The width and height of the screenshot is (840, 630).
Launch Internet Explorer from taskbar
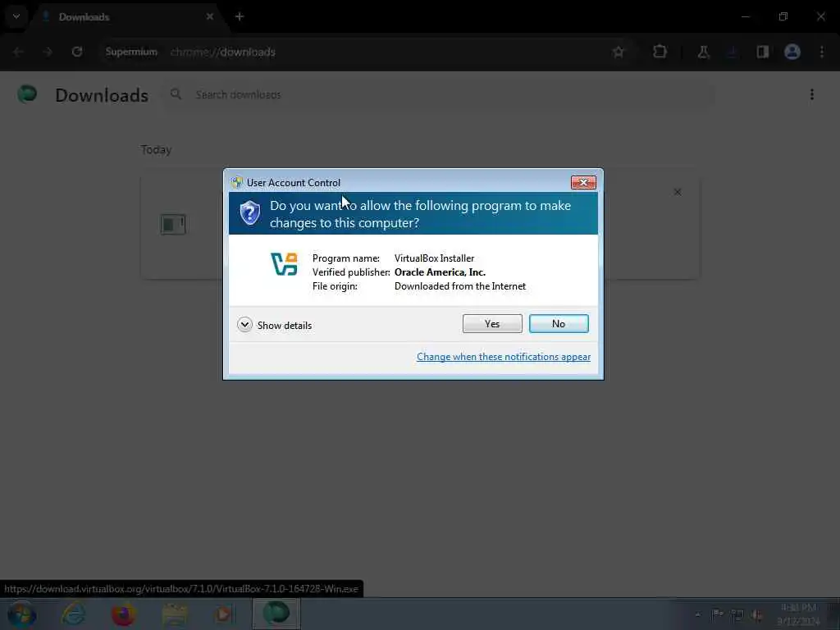pyautogui.click(x=73, y=614)
